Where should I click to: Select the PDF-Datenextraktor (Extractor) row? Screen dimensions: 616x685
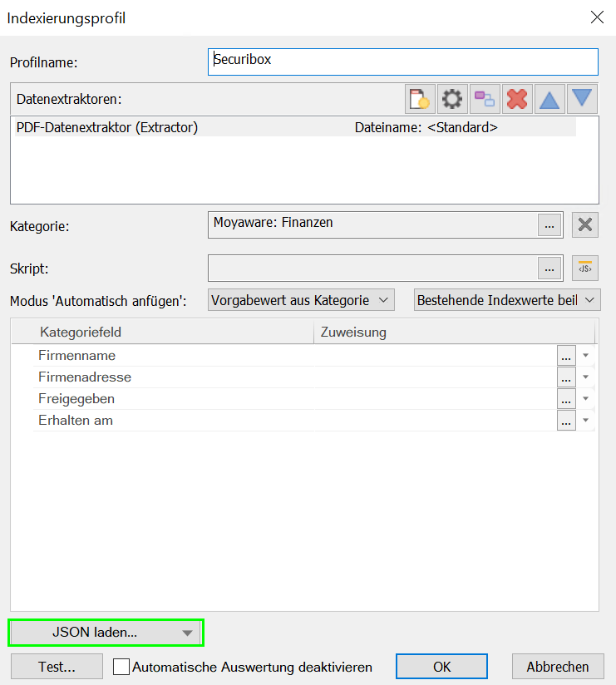[295, 127]
